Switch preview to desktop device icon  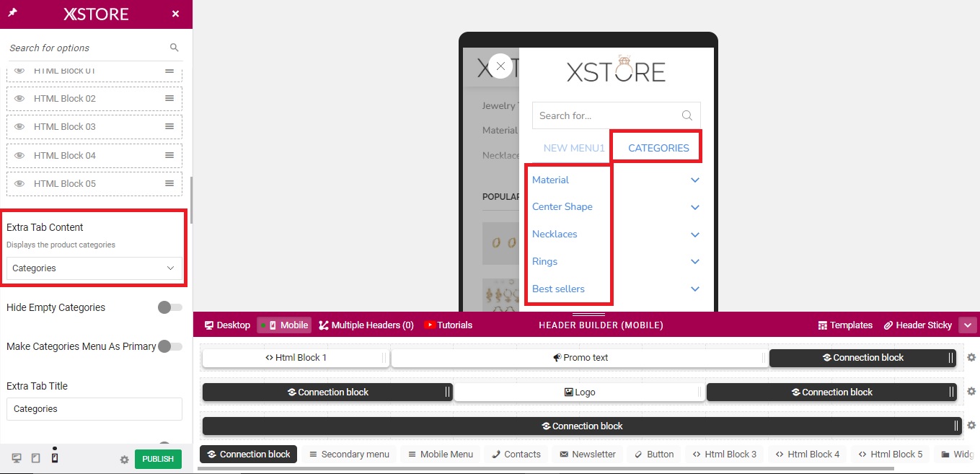17,458
